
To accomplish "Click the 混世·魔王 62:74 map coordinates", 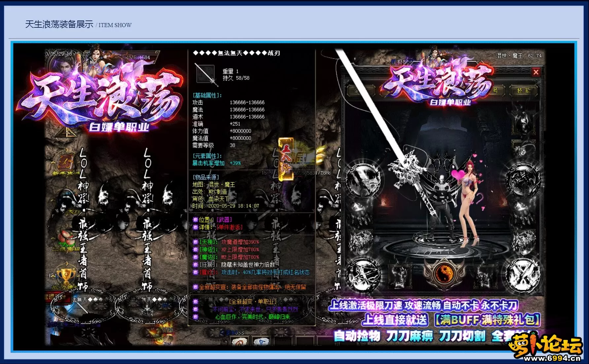I will point(519,56).
